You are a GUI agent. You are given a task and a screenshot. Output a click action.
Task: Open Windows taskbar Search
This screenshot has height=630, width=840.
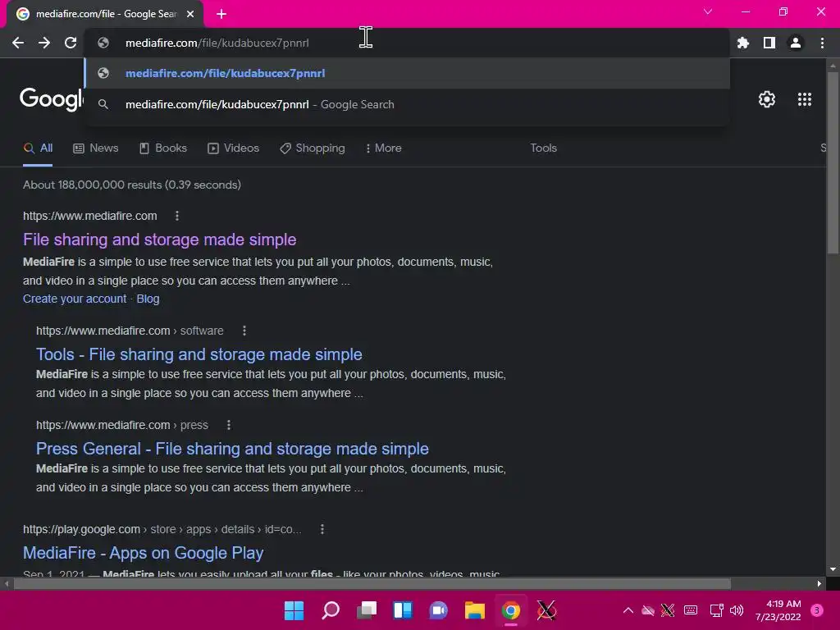coord(331,610)
